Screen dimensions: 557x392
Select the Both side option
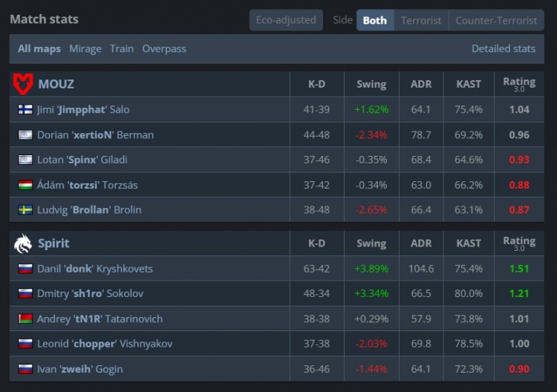374,20
